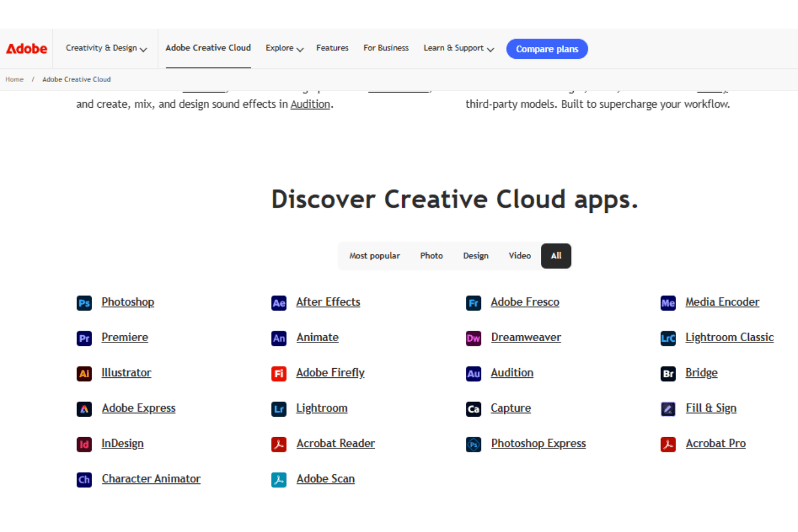Viewport: 798px width, 532px height.
Task: Expand the Creativity & Design dropdown
Action: (x=106, y=49)
